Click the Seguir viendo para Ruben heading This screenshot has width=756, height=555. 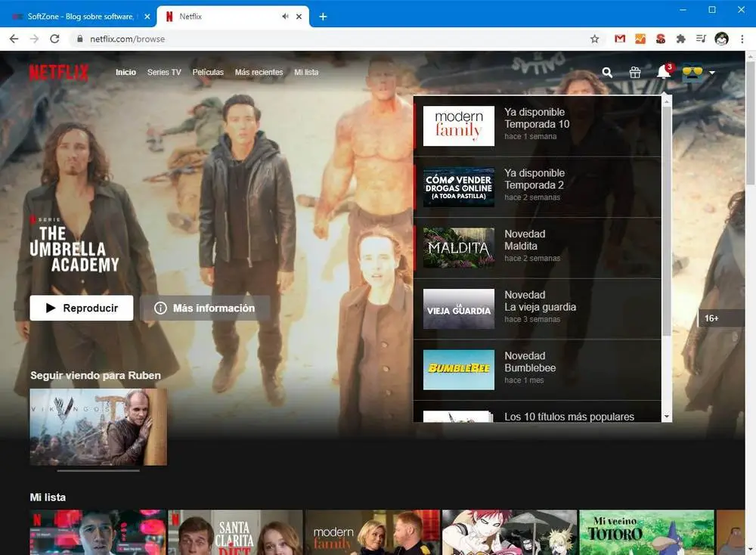tap(95, 375)
